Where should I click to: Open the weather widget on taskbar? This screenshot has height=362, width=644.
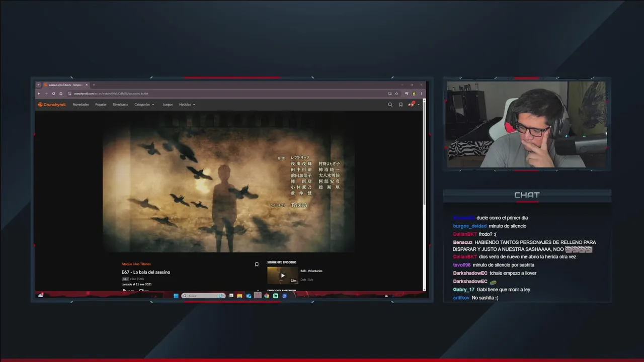[41, 295]
